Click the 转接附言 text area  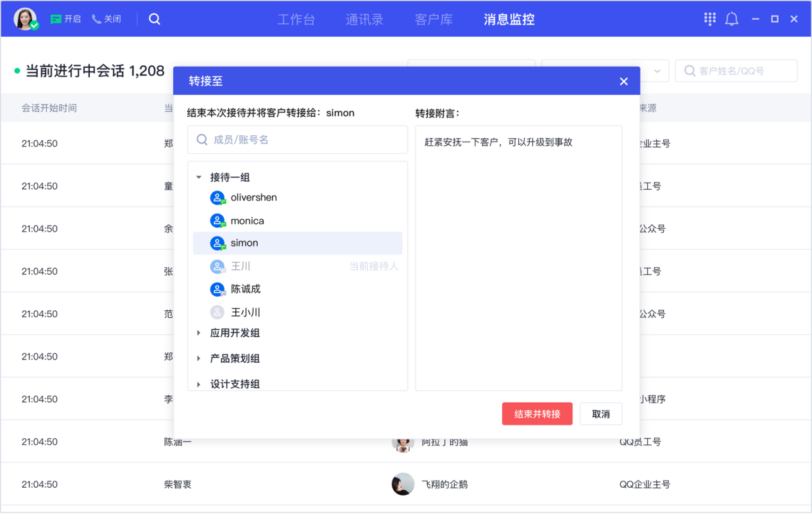pyautogui.click(x=519, y=258)
